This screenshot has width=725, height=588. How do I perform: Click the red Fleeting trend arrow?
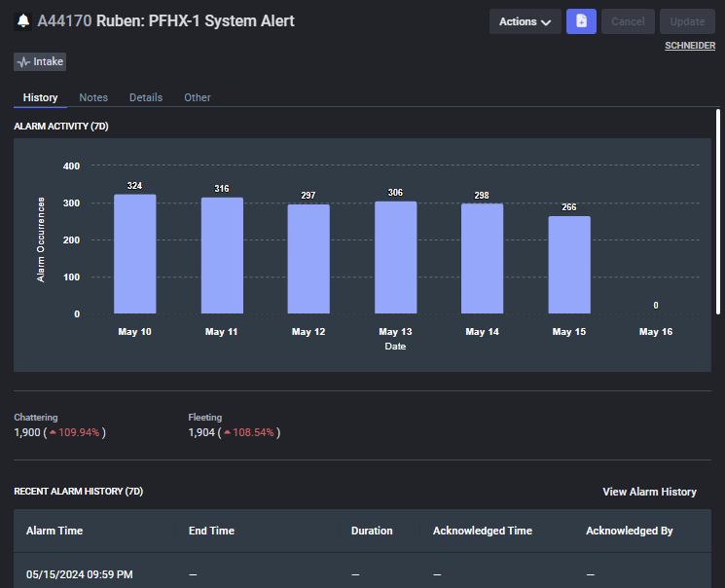[228, 432]
